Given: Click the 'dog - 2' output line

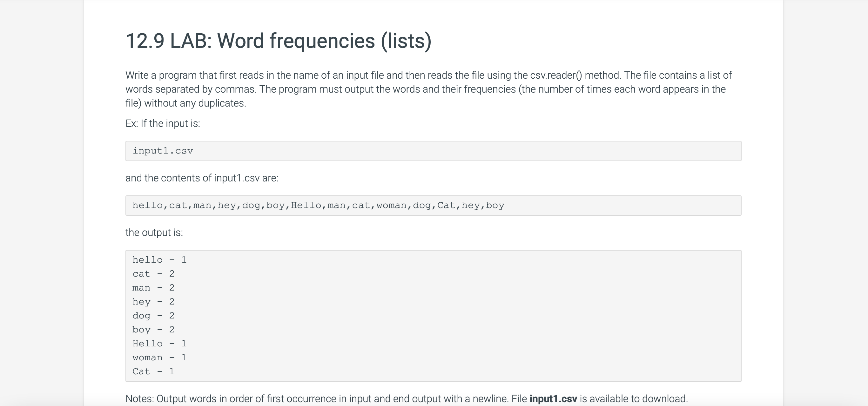Looking at the screenshot, I should [x=153, y=316].
